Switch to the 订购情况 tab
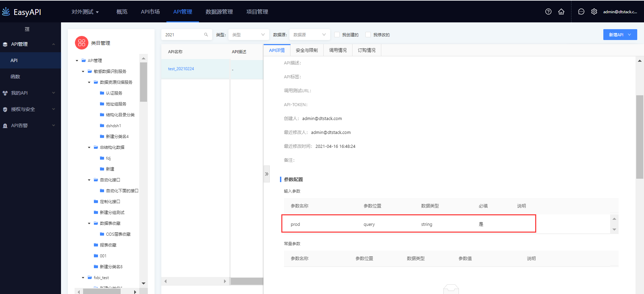 [367, 50]
